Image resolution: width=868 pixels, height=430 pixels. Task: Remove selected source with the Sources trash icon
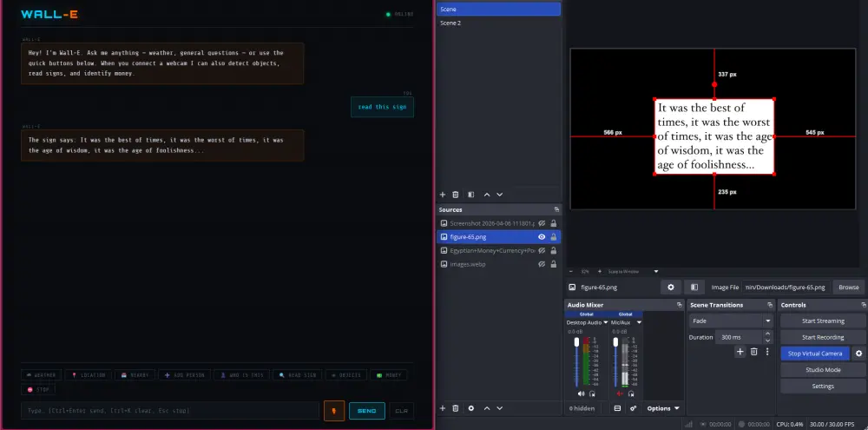pyautogui.click(x=456, y=408)
